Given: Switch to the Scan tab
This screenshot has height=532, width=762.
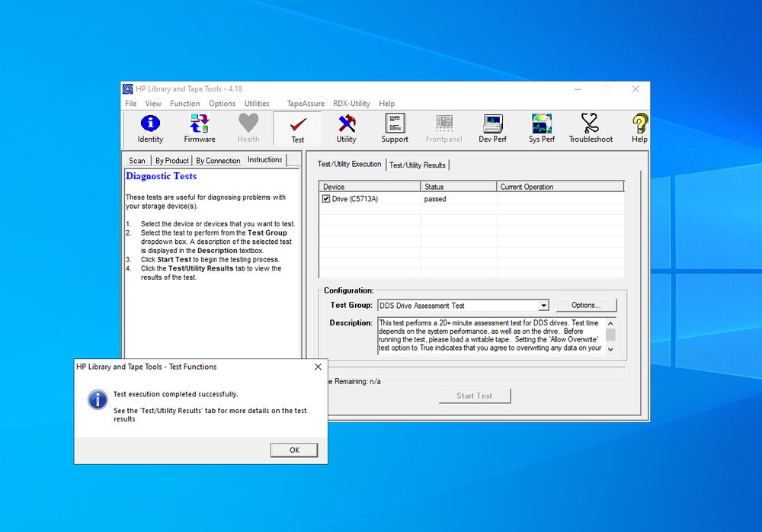Looking at the screenshot, I should pos(137,161).
